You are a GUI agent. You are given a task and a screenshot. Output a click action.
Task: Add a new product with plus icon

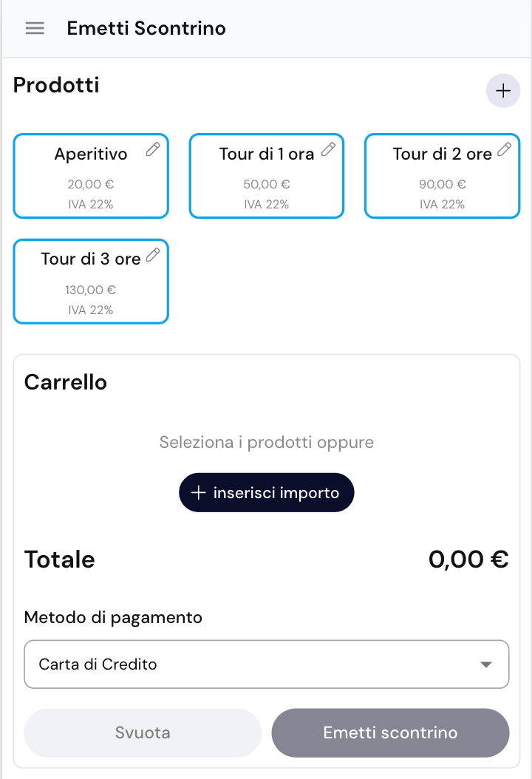click(502, 91)
